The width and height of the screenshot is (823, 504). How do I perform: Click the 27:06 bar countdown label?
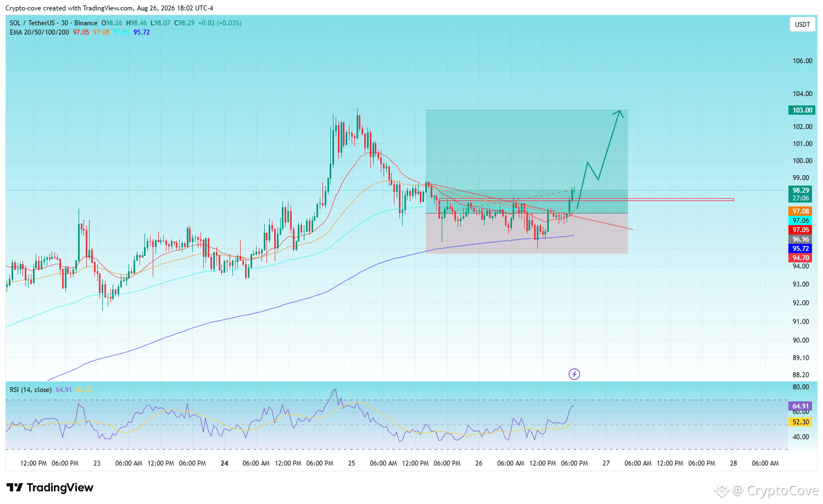(x=801, y=198)
